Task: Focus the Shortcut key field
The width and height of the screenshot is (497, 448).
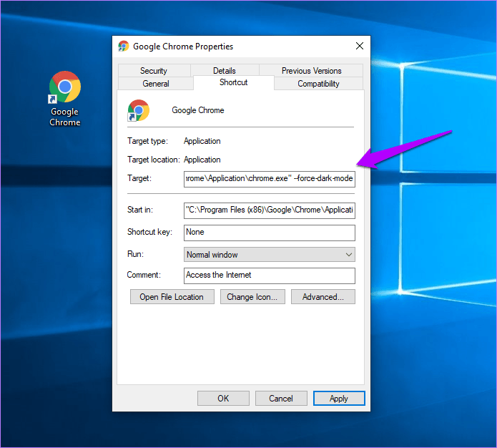Action: 270,233
